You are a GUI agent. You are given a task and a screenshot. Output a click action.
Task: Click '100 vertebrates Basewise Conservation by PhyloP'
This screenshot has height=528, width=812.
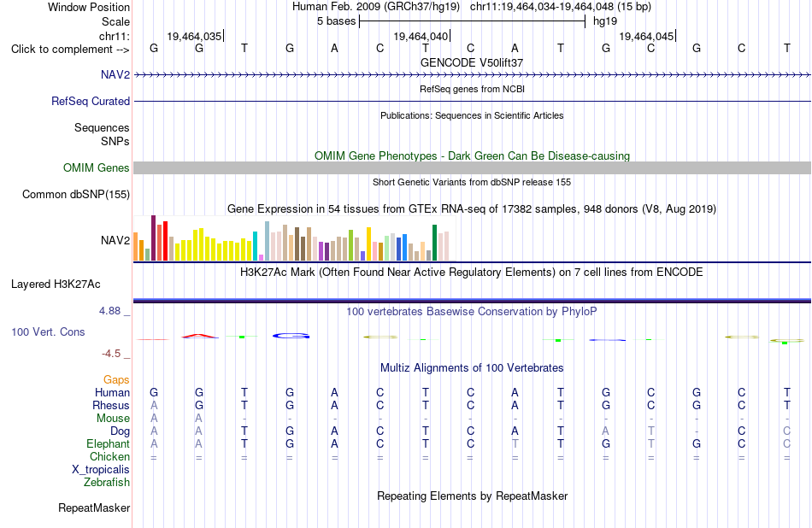tap(472, 311)
